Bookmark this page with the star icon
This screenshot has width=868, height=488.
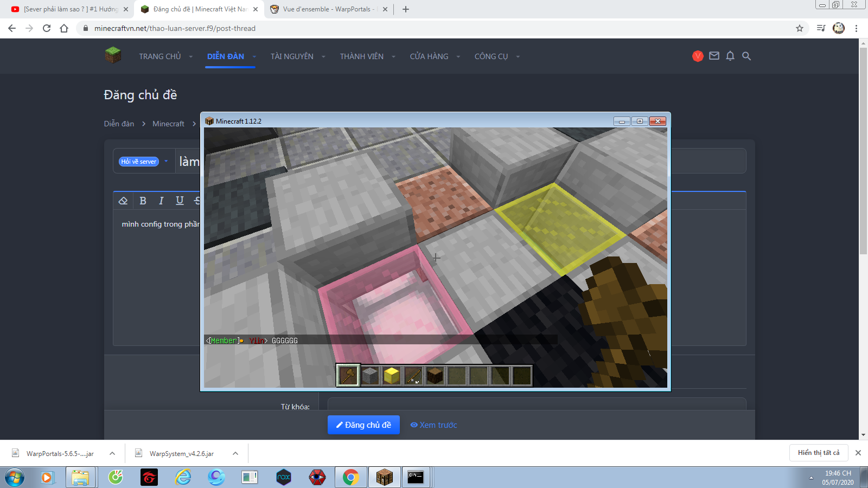coord(800,28)
